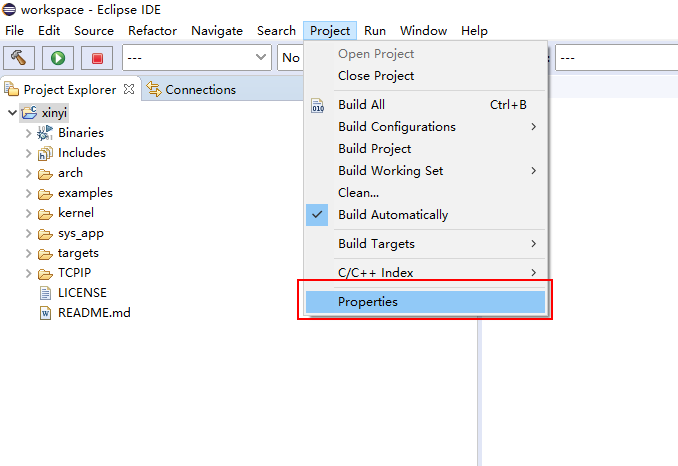Select the README.md file icon
This screenshot has width=678, height=466.
tap(45, 313)
